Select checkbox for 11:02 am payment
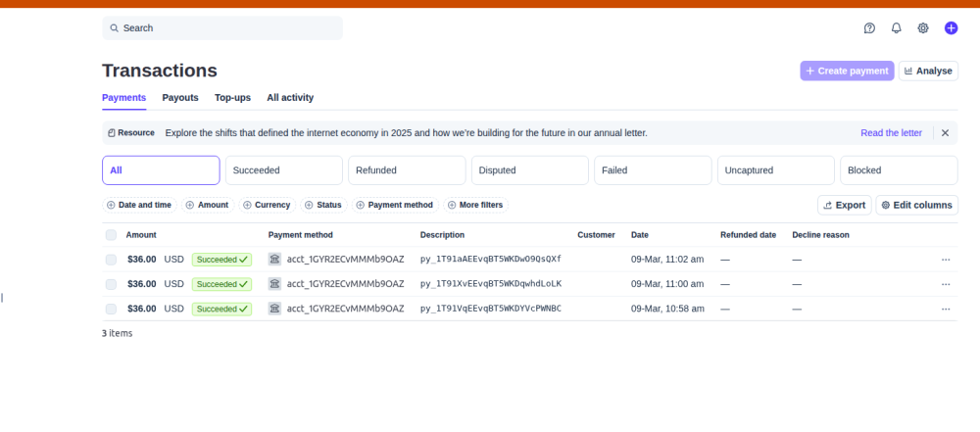The height and width of the screenshot is (432, 980). point(111,260)
